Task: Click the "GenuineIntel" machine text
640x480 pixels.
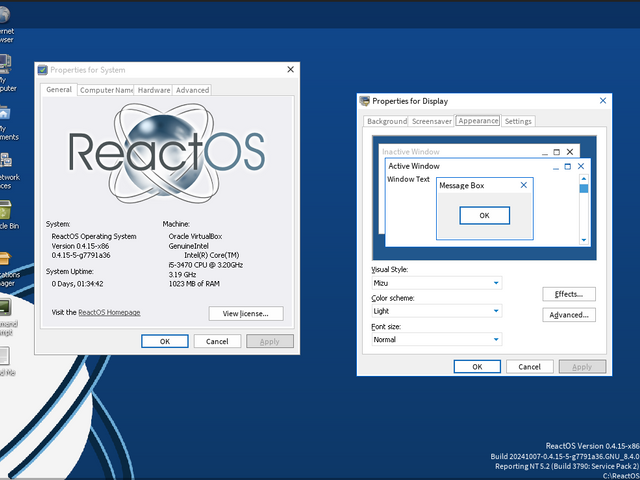Action: click(x=189, y=246)
